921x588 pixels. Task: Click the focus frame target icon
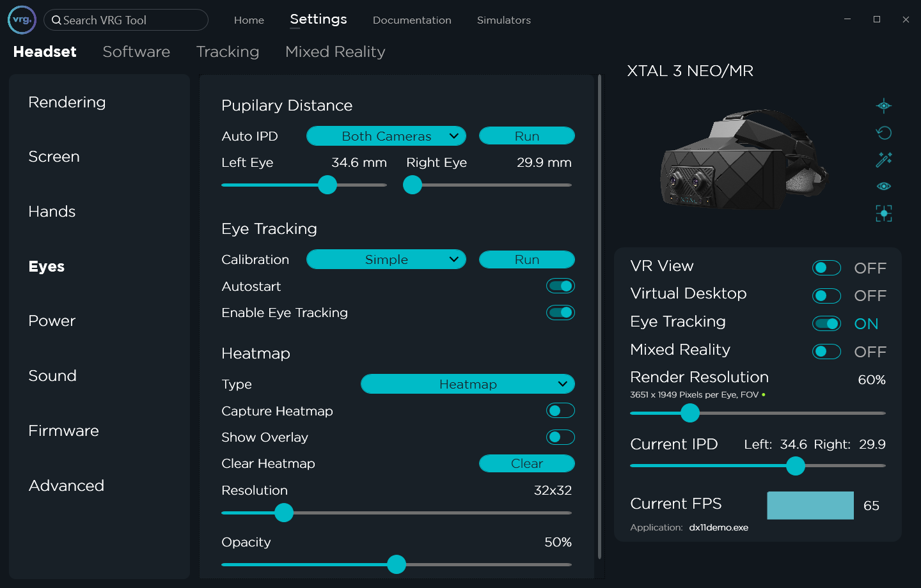[x=884, y=213]
